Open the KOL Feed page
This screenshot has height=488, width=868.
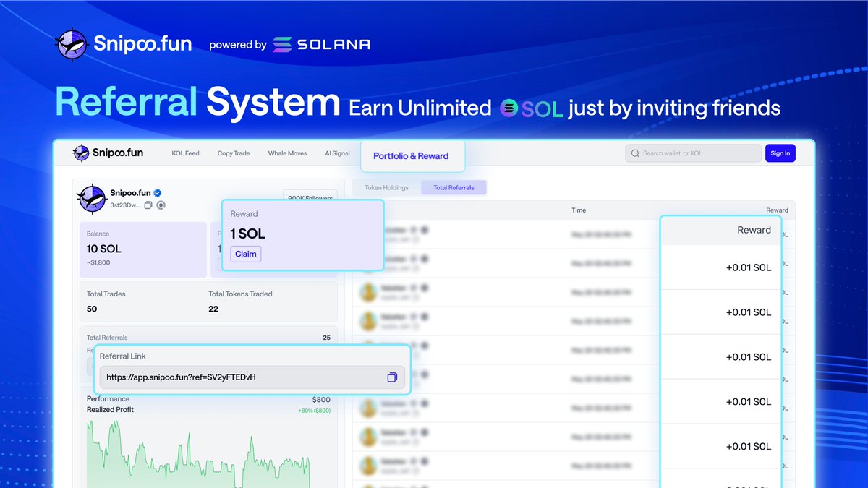tap(185, 153)
